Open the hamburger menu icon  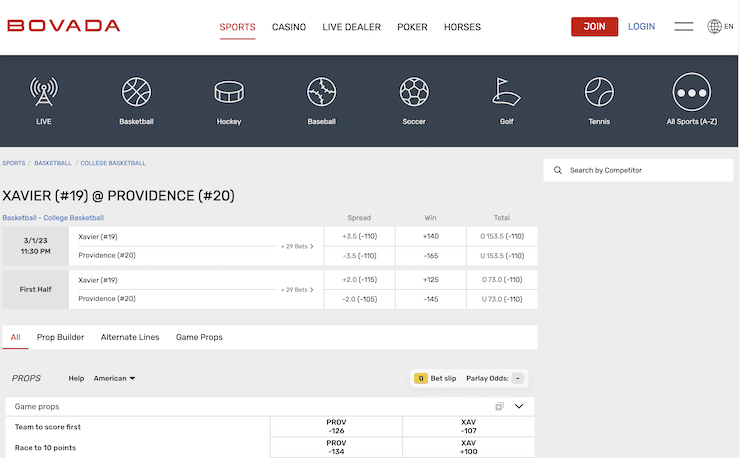click(684, 27)
